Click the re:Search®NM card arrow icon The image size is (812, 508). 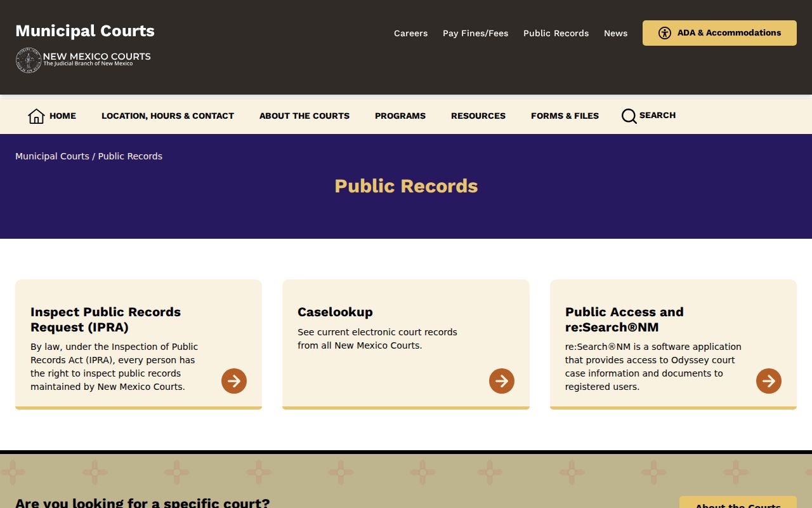pyautogui.click(x=769, y=381)
